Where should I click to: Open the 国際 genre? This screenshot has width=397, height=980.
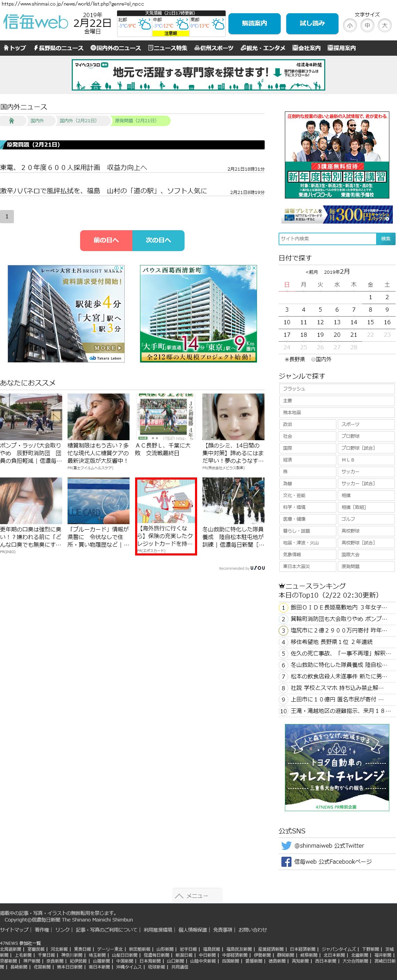click(308, 448)
